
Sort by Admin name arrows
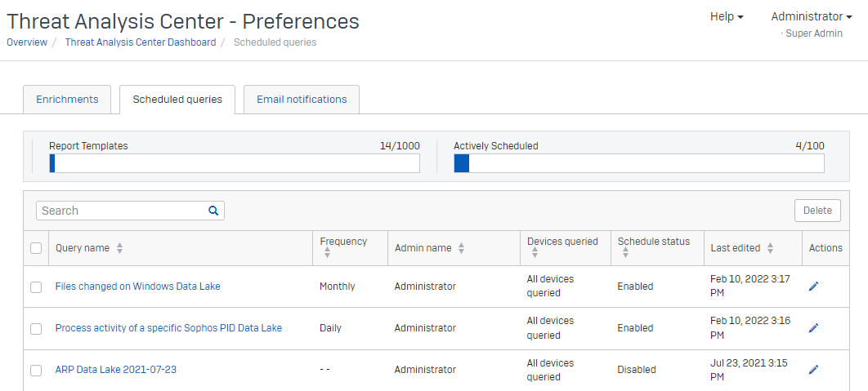click(461, 248)
